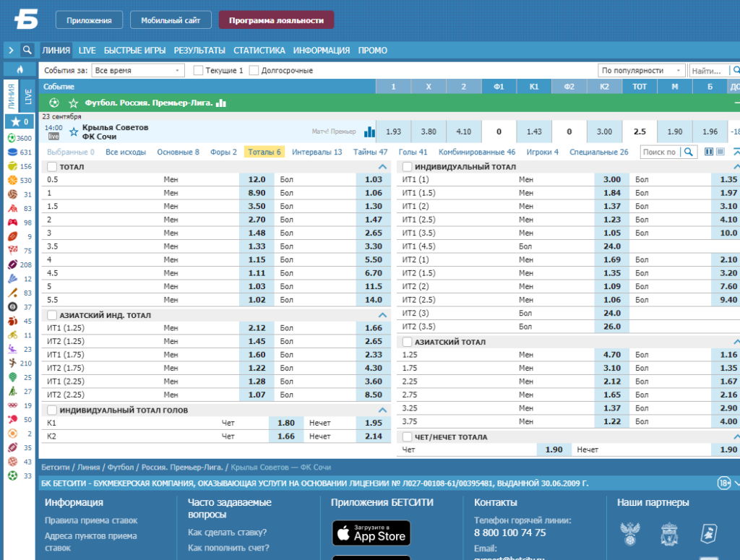The height and width of the screenshot is (560, 740).
Task: Select odds 1.93 for home win
Action: point(394,132)
